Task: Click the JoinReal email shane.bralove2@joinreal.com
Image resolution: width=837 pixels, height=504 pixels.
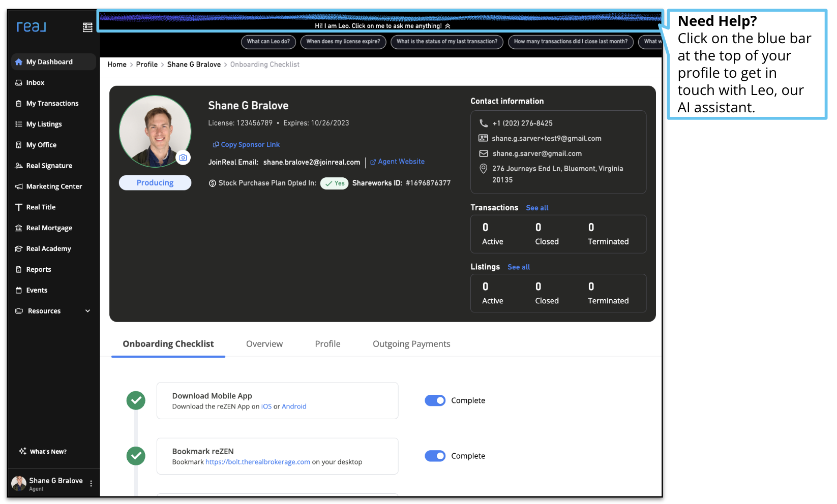Action: coord(312,163)
